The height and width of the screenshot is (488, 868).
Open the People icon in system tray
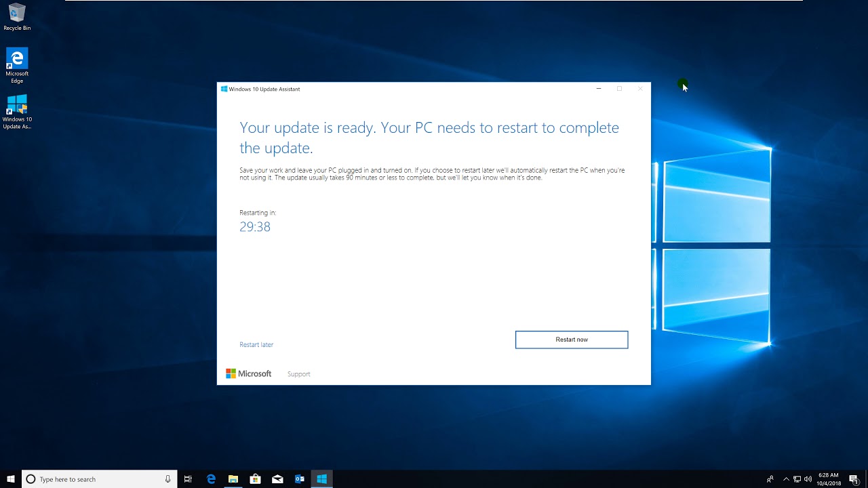pyautogui.click(x=770, y=479)
